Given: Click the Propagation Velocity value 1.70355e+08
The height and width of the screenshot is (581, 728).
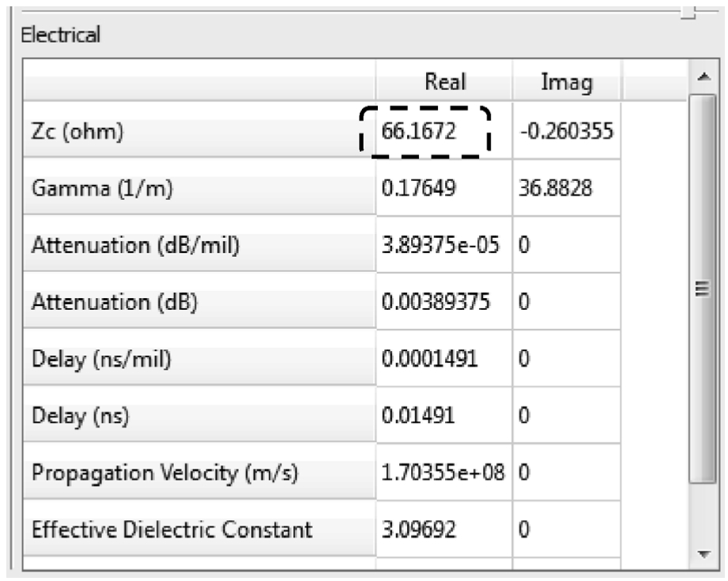Looking at the screenshot, I should tap(444, 473).
